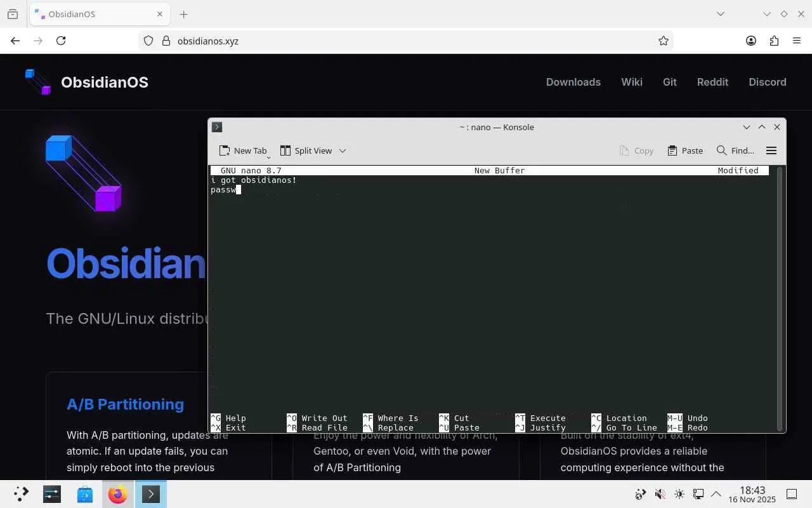Open the screen brightness tray icon

(679, 494)
